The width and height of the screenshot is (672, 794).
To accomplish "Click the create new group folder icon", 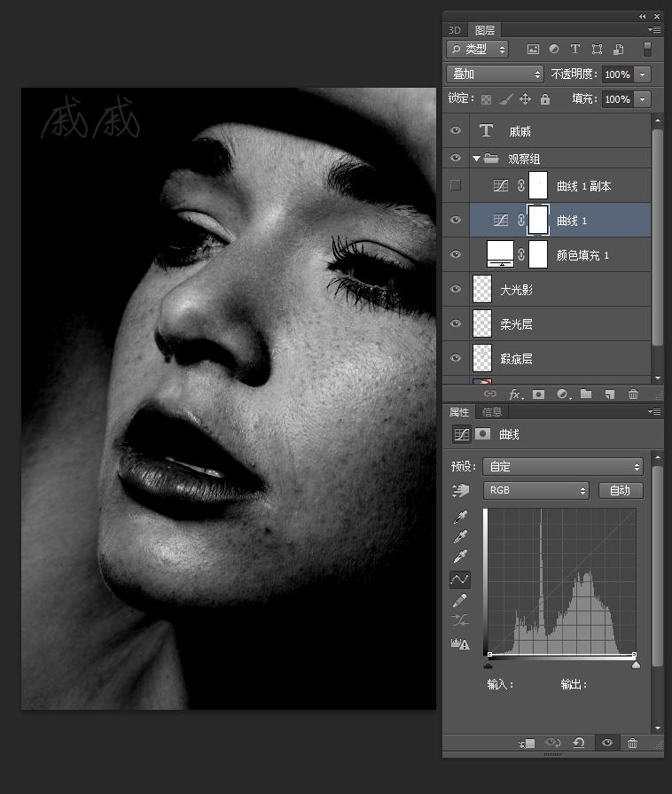I will (586, 393).
